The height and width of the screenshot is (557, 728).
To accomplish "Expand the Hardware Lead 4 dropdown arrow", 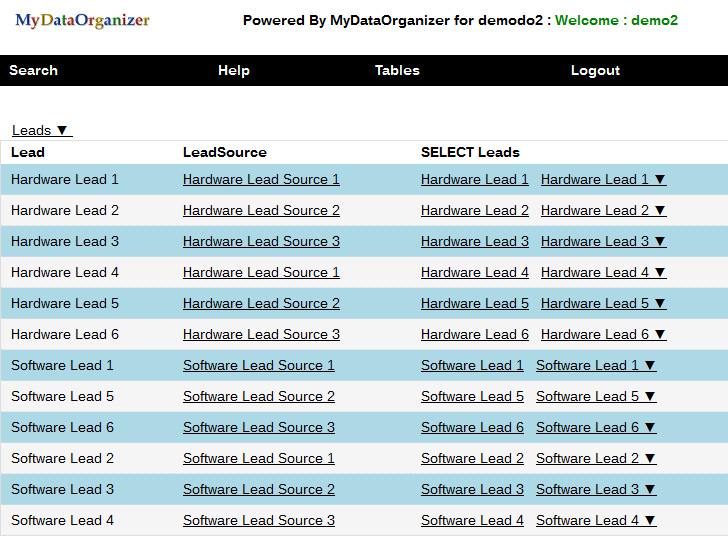I will (x=659, y=273).
